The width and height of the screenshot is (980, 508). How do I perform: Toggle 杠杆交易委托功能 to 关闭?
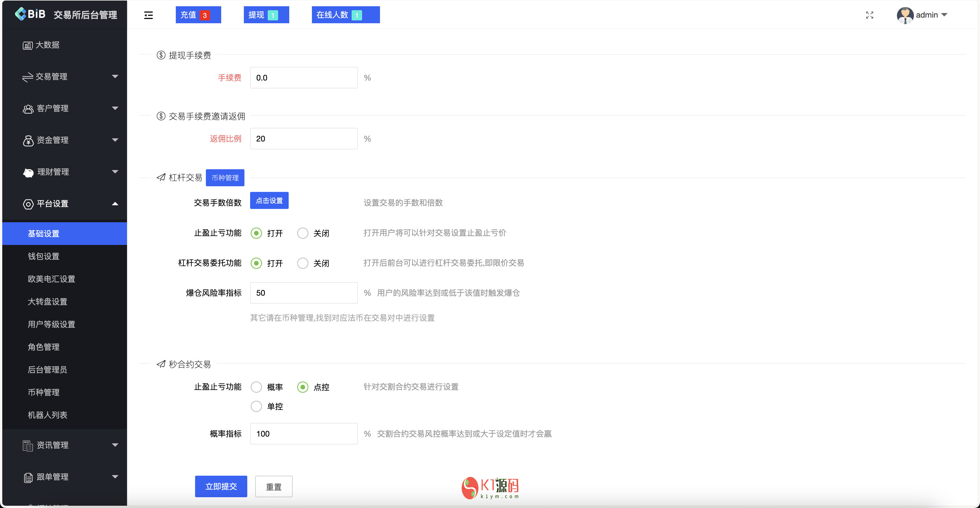point(301,263)
